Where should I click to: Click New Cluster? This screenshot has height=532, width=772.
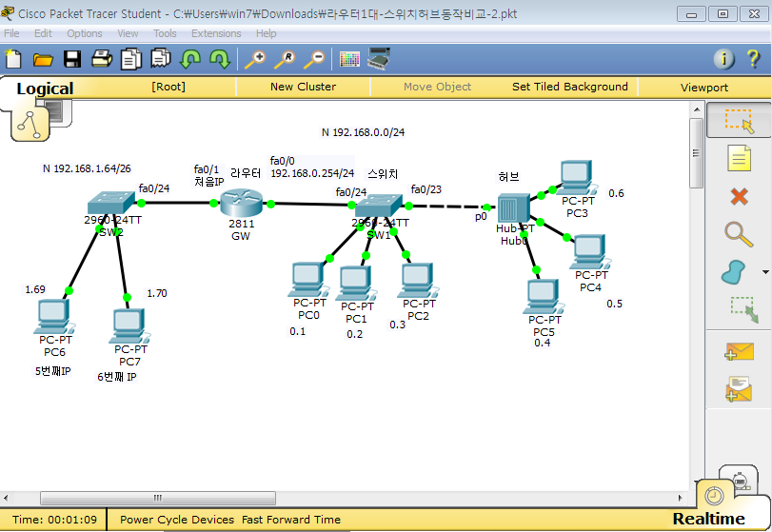(x=303, y=88)
